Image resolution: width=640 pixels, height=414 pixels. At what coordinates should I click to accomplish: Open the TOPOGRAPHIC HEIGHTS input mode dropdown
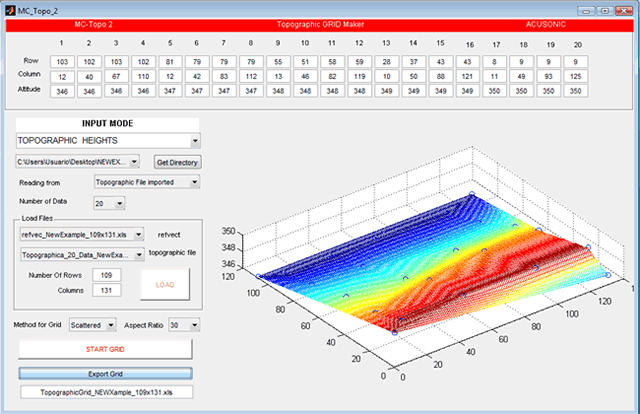tap(195, 141)
